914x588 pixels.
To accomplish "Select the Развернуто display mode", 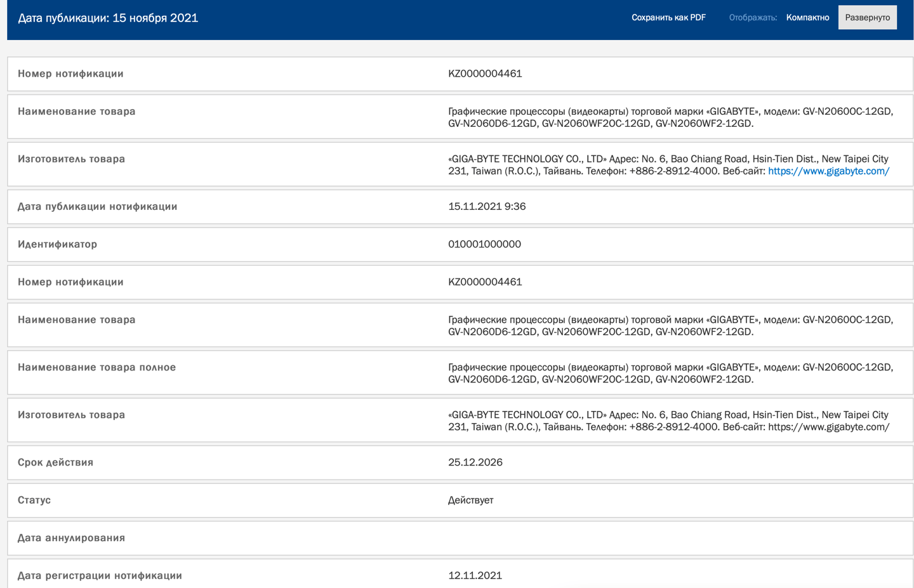I will (x=867, y=18).
